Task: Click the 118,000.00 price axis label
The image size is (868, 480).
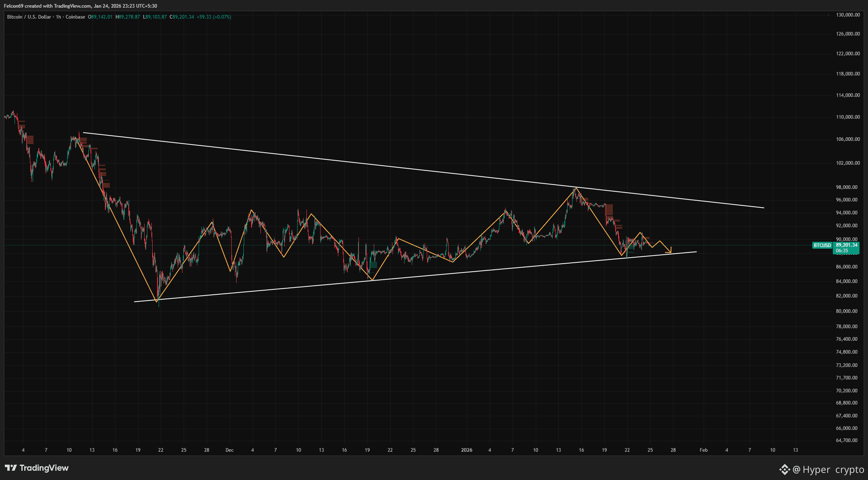Action: [x=848, y=74]
